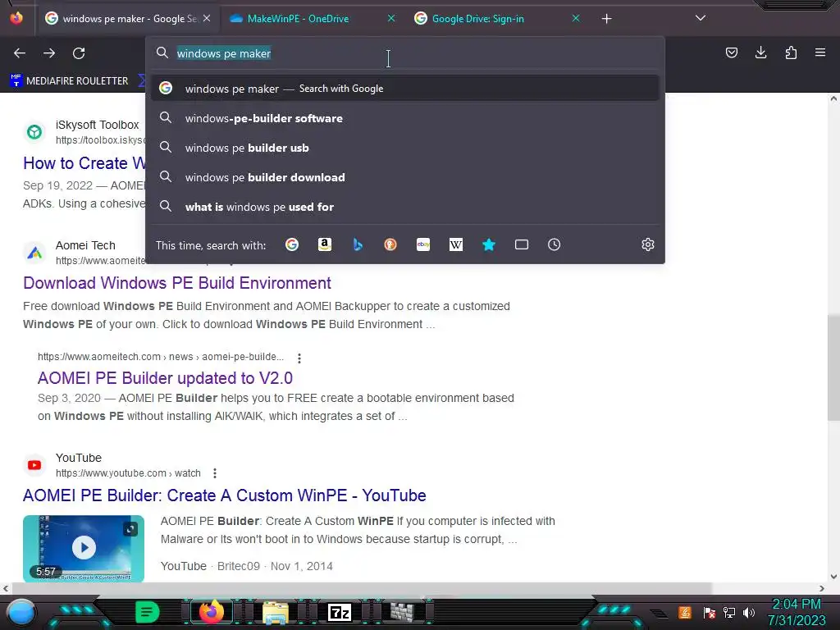Image resolution: width=840 pixels, height=630 pixels.
Task: Close the Google Drive Sign-in tab
Action: [x=575, y=19]
